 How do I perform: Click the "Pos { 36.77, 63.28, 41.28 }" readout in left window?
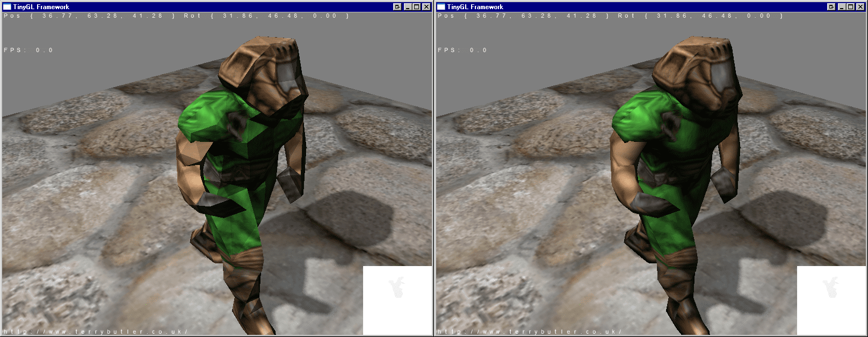90,16
